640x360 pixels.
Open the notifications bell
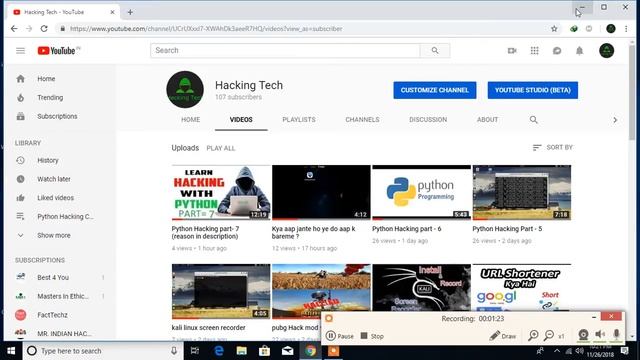coord(579,51)
